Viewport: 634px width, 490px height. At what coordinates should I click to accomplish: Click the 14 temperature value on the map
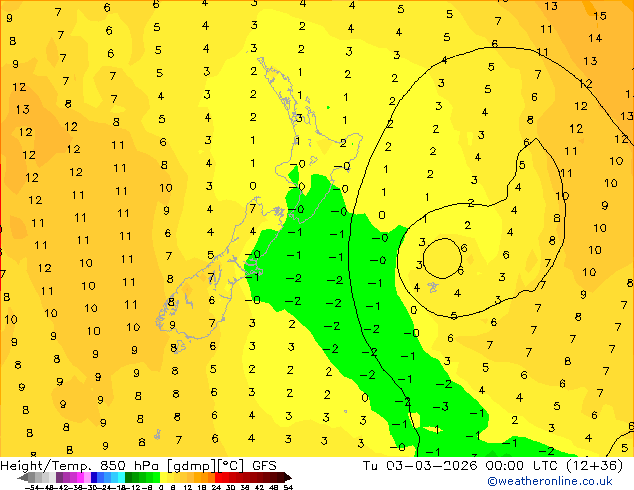click(595, 38)
